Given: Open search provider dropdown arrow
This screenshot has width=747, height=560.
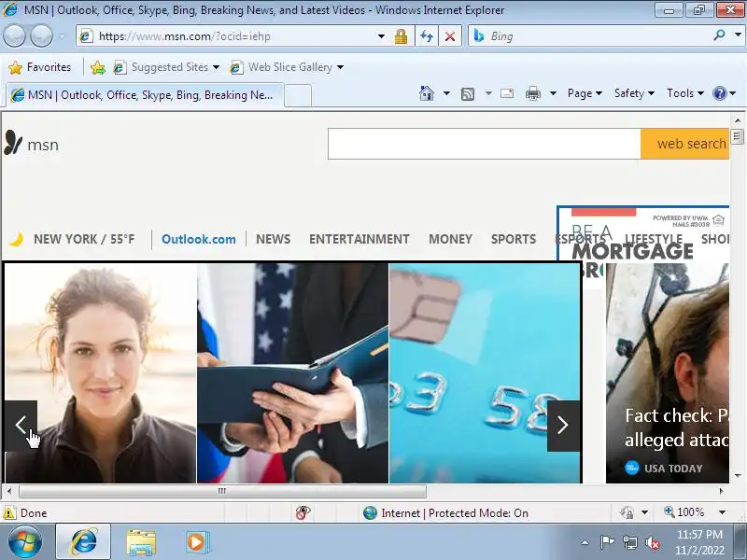Looking at the screenshot, I should coord(738,35).
